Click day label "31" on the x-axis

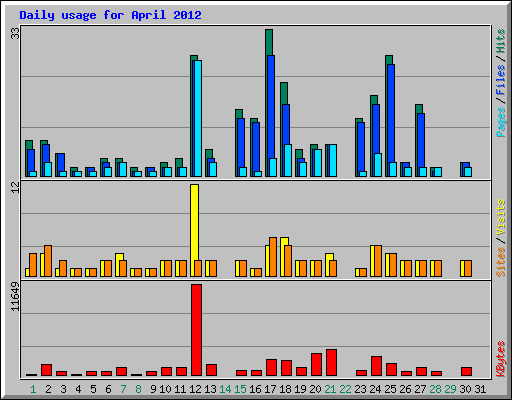pyautogui.click(x=480, y=389)
